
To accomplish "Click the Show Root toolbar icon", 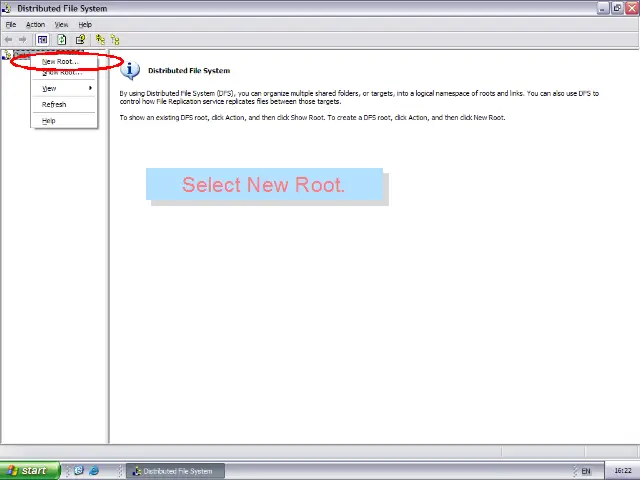I will tap(115, 40).
